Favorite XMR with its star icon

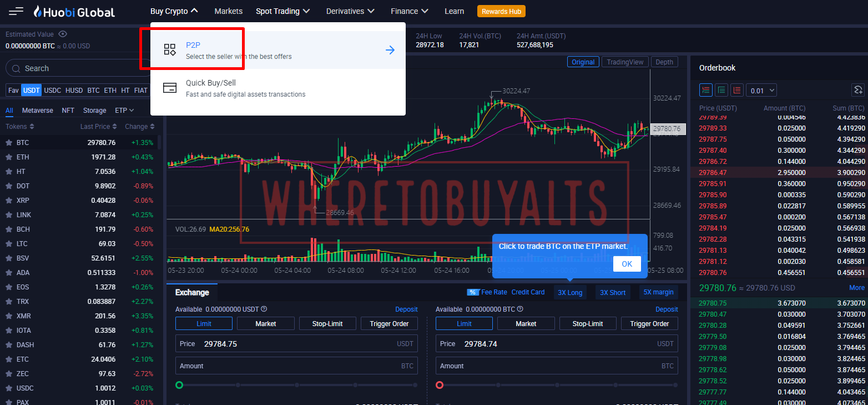tap(9, 316)
